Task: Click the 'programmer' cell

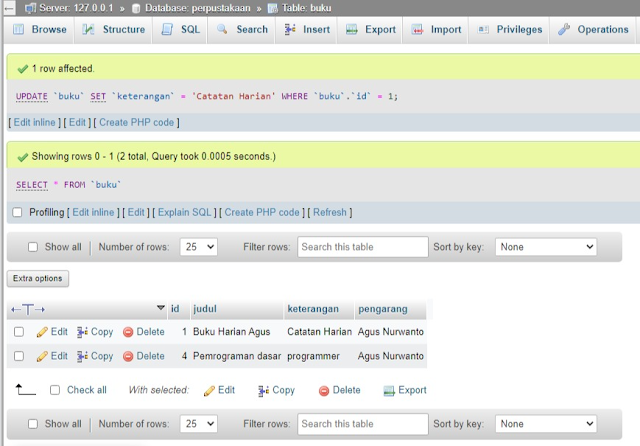Action: 313,356
